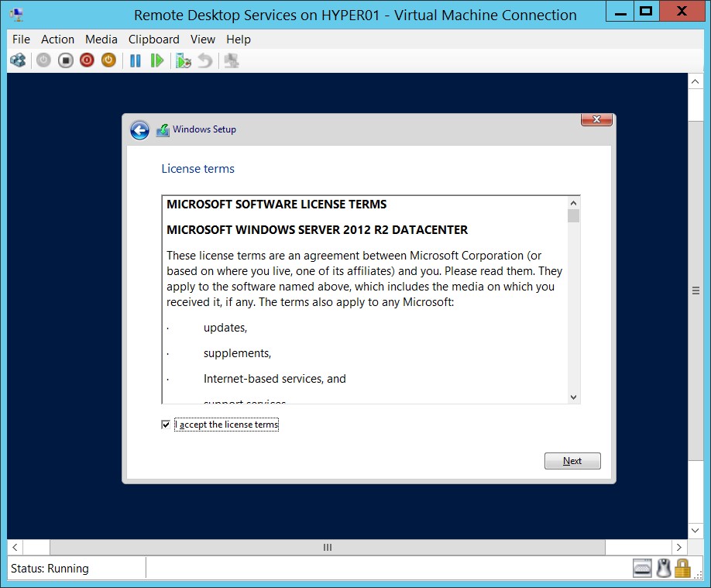Click the Enhanced session toolbar icon
Image resolution: width=711 pixels, height=588 pixels.
(x=232, y=60)
